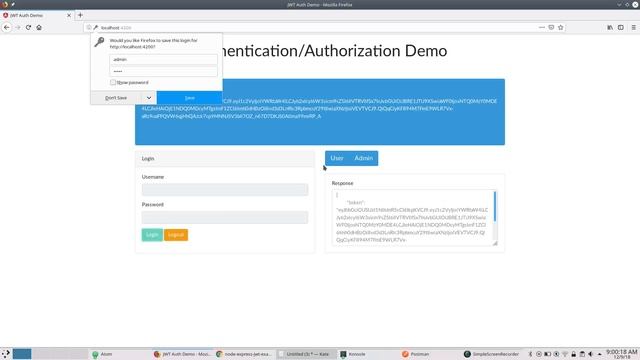Open the Firefox library icon
Image resolution: width=640 pixels, height=360 pixels.
pos(610,27)
